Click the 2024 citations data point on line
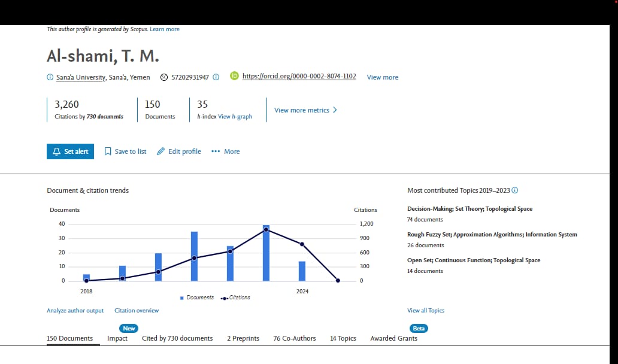The height and width of the screenshot is (364, 618). pyautogui.click(x=302, y=244)
